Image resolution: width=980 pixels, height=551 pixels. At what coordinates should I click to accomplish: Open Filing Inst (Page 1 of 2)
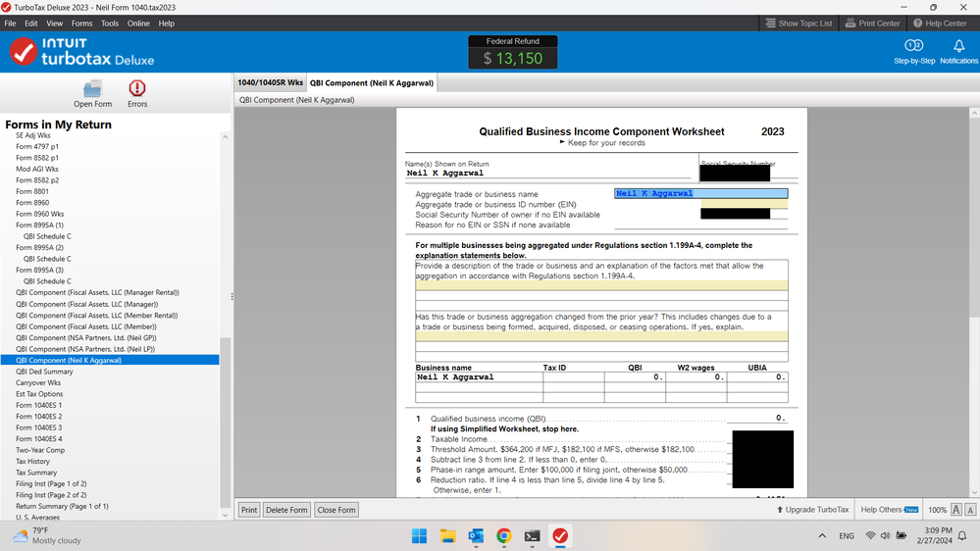pos(51,484)
